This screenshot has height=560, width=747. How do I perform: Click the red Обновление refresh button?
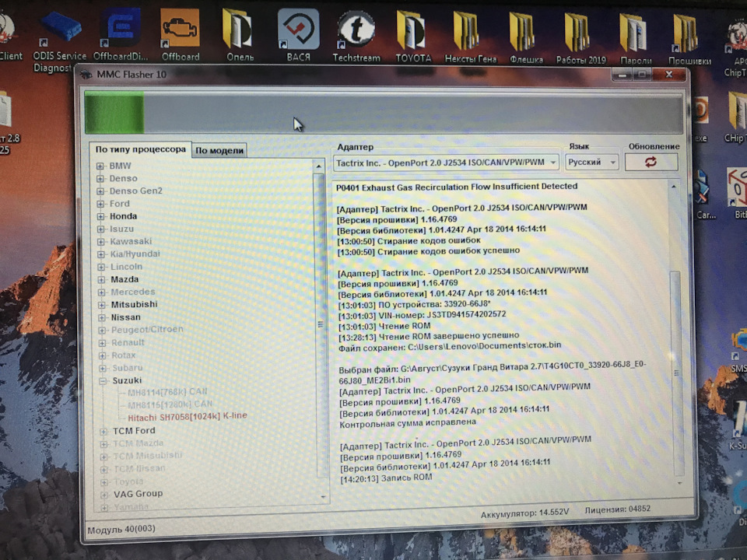651,162
